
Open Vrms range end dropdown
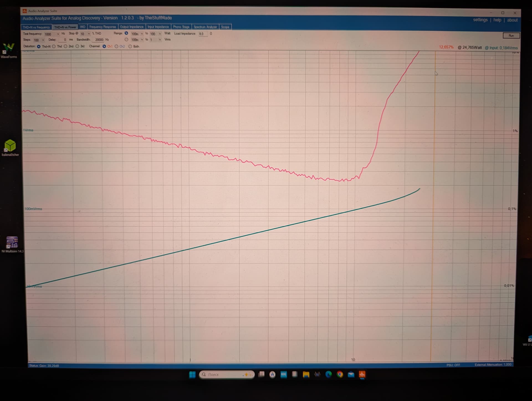point(160,40)
